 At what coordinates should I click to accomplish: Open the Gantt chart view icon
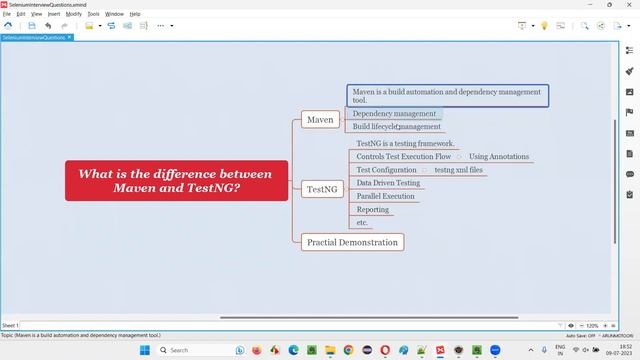pyautogui.click(x=561, y=26)
